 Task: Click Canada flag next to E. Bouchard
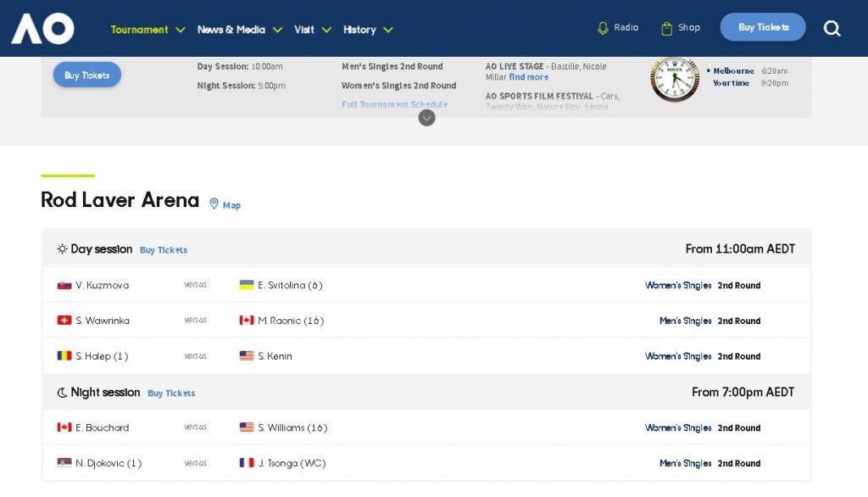(64, 427)
